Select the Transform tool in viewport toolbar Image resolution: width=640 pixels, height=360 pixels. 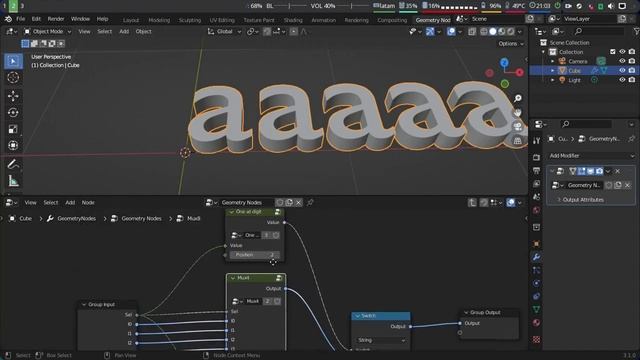(x=13, y=146)
